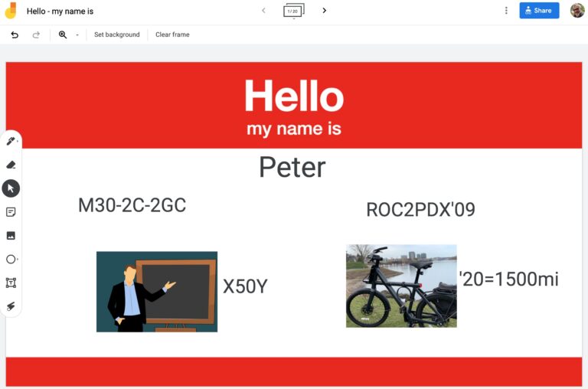Select the Text box tool
Image resolution: width=588 pixels, height=389 pixels.
tap(11, 283)
